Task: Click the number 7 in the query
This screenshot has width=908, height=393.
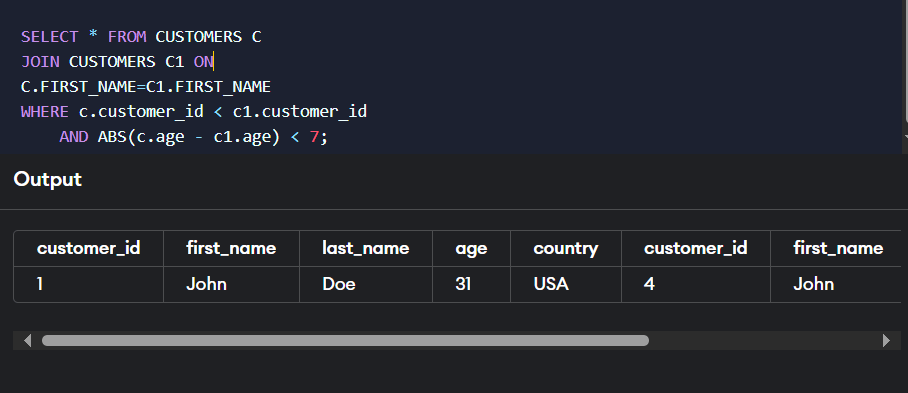Action: click(314, 138)
